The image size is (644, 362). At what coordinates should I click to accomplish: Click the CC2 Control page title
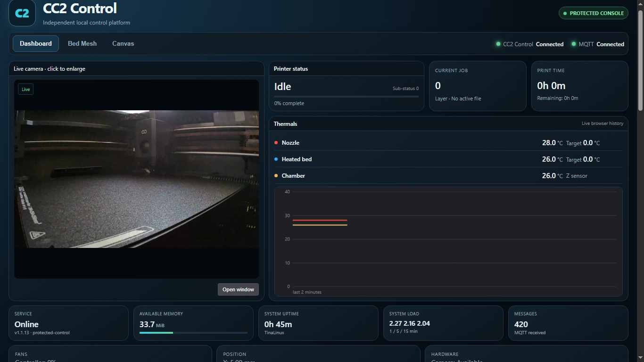(80, 8)
